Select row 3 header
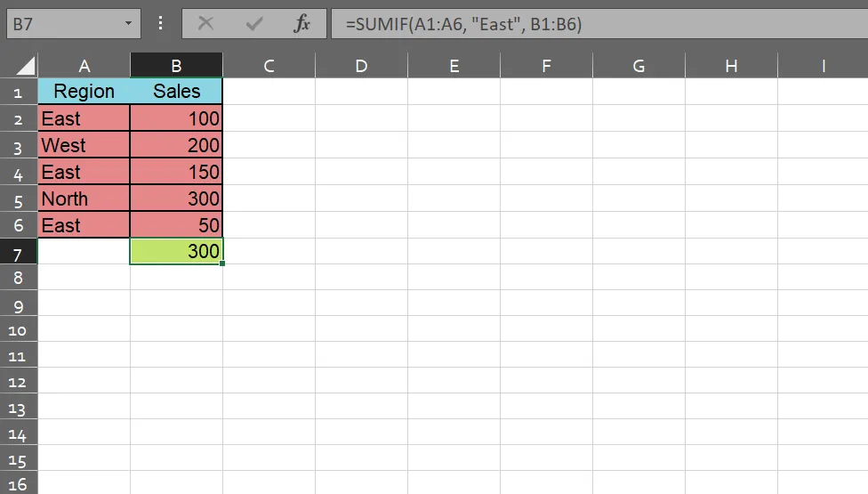This screenshot has height=494, width=868. tap(19, 145)
